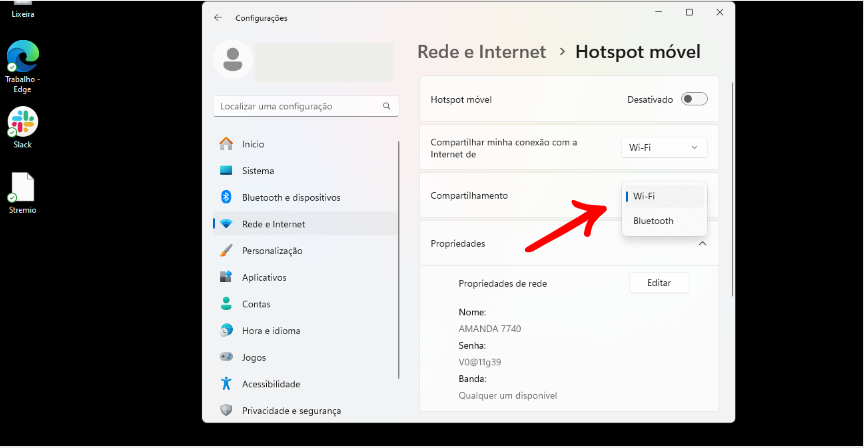Click the Contas person icon
Viewport: 864px width, 448px height.
226,303
